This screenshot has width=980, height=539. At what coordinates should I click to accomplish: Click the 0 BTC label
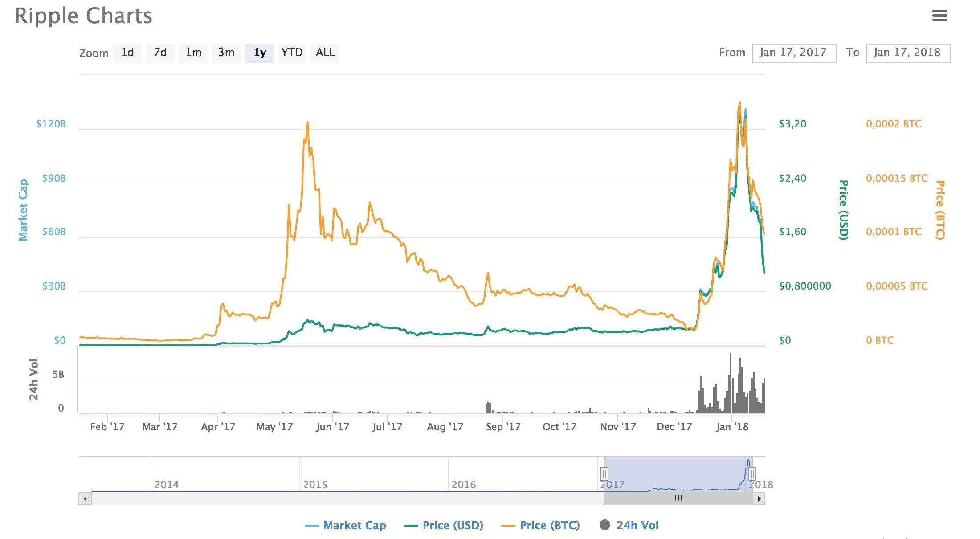pyautogui.click(x=880, y=340)
